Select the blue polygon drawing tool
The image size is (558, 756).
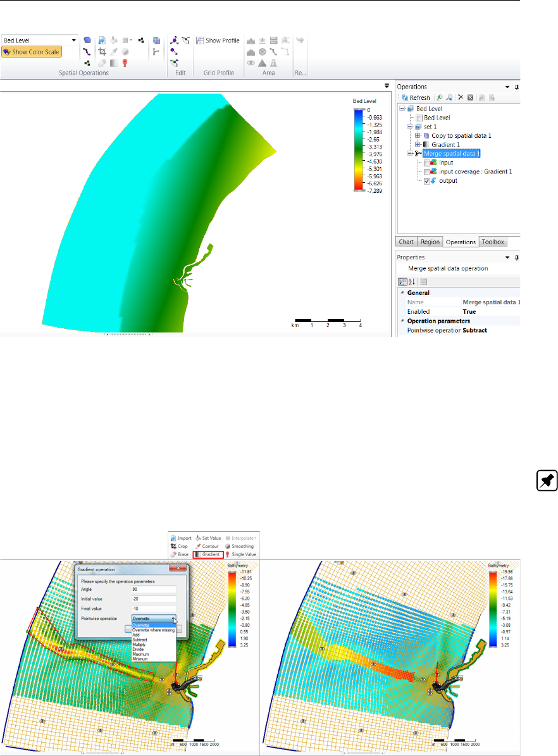pyautogui.click(x=87, y=40)
